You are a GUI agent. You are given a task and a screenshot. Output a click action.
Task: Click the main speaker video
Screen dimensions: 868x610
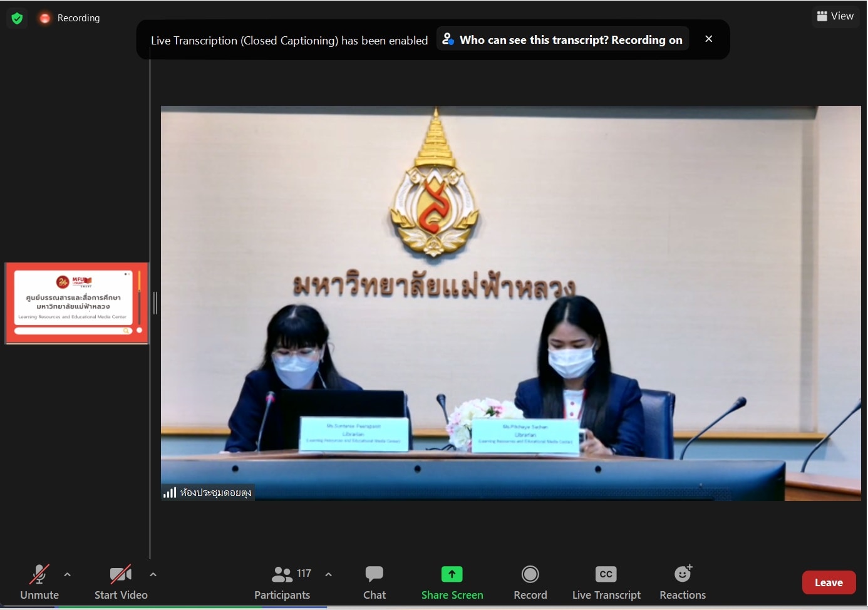coord(510,303)
